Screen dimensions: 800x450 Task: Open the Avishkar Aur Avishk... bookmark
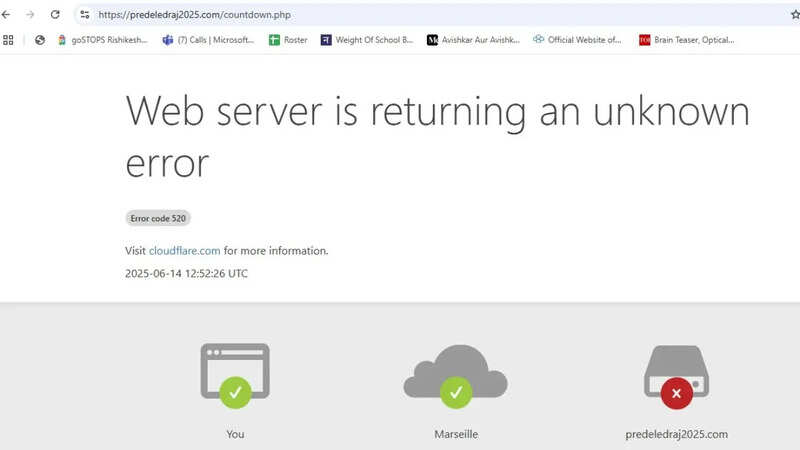point(473,40)
